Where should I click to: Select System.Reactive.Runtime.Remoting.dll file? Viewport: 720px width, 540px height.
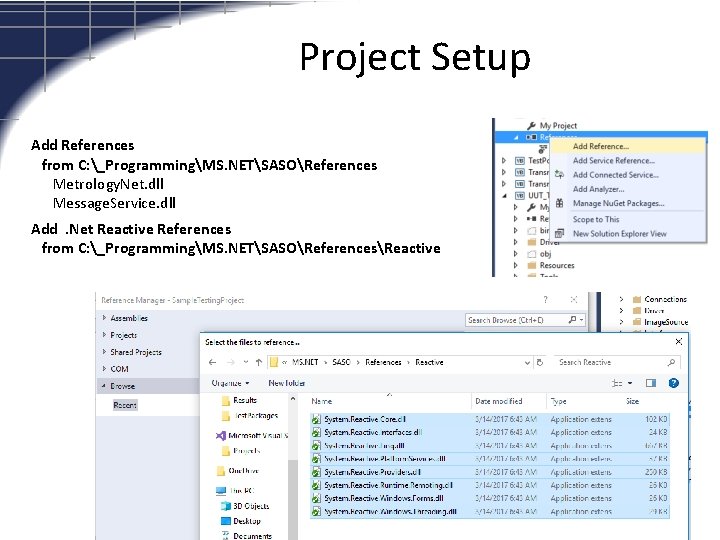tap(490, 485)
